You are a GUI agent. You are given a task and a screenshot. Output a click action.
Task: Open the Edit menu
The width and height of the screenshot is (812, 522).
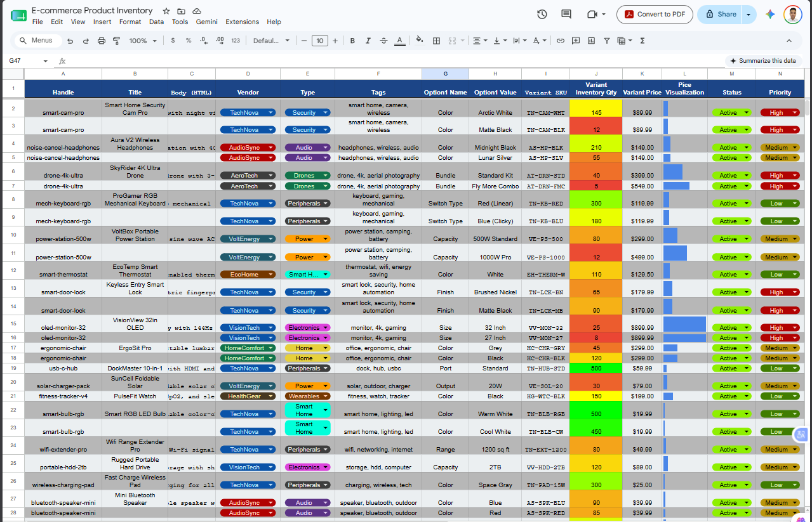click(x=57, y=22)
